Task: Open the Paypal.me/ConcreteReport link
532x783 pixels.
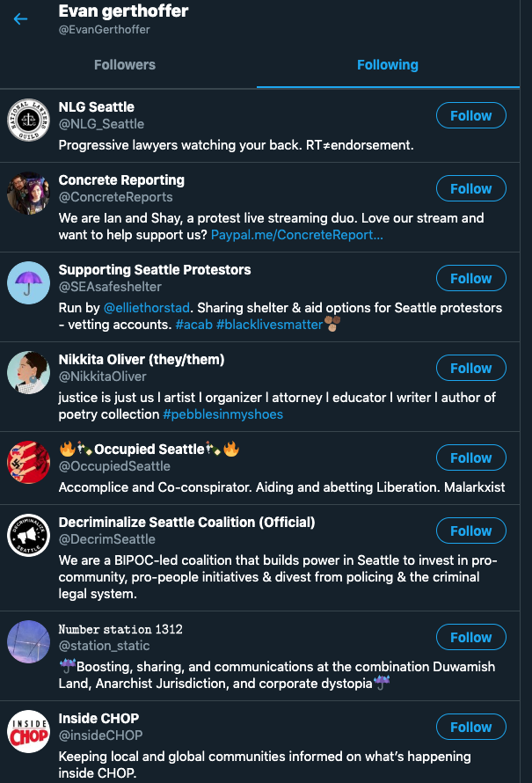Action: pos(296,235)
